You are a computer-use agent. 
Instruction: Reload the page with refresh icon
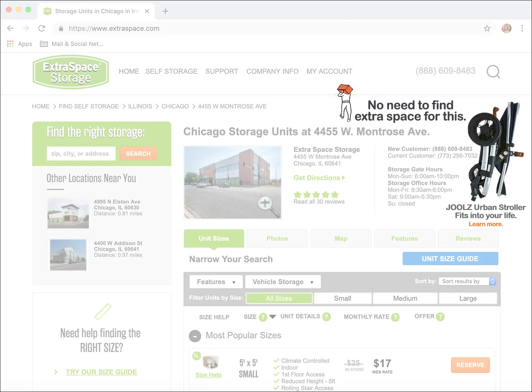tap(41, 28)
